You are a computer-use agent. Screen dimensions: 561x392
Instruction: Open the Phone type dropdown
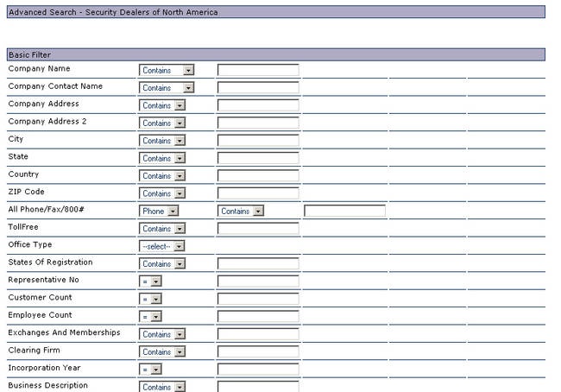pyautogui.click(x=159, y=211)
